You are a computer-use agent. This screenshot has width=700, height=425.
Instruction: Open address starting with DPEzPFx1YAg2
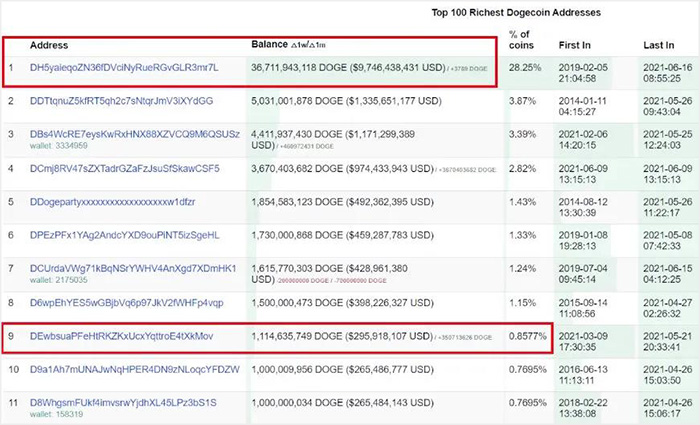(x=124, y=235)
